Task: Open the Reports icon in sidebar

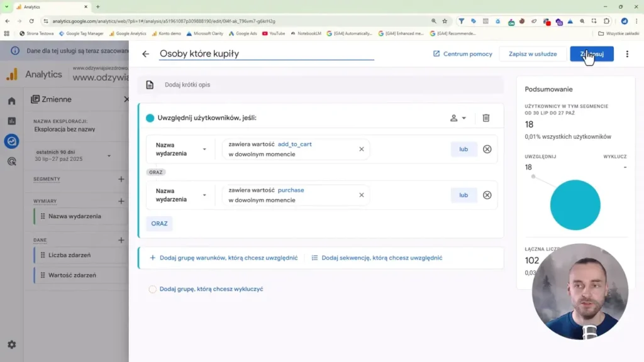Action: click(11, 121)
